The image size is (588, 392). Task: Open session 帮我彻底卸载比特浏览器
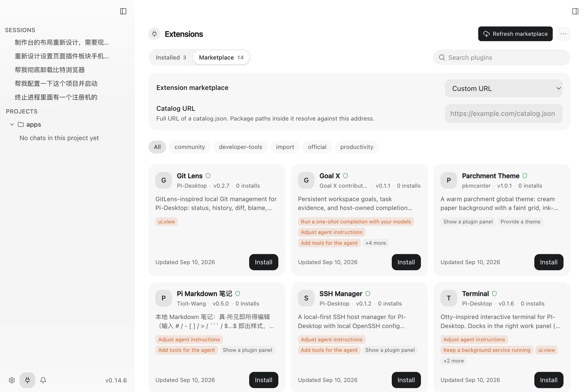coord(50,70)
